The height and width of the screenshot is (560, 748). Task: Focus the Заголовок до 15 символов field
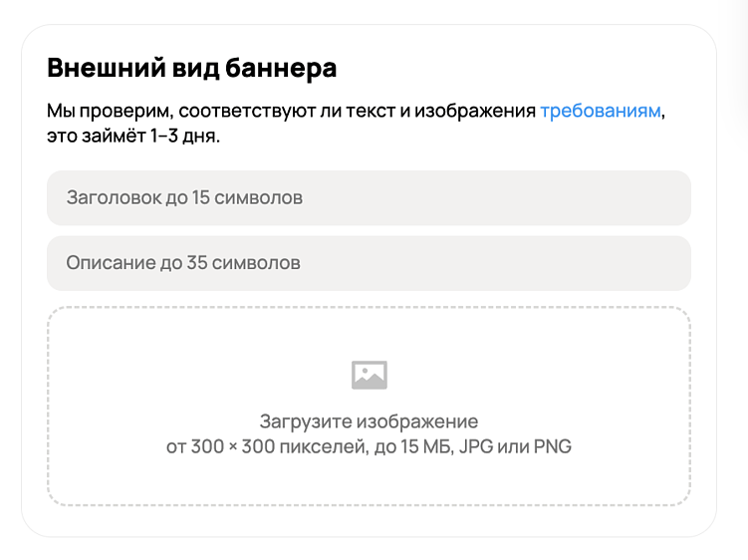[x=369, y=197]
